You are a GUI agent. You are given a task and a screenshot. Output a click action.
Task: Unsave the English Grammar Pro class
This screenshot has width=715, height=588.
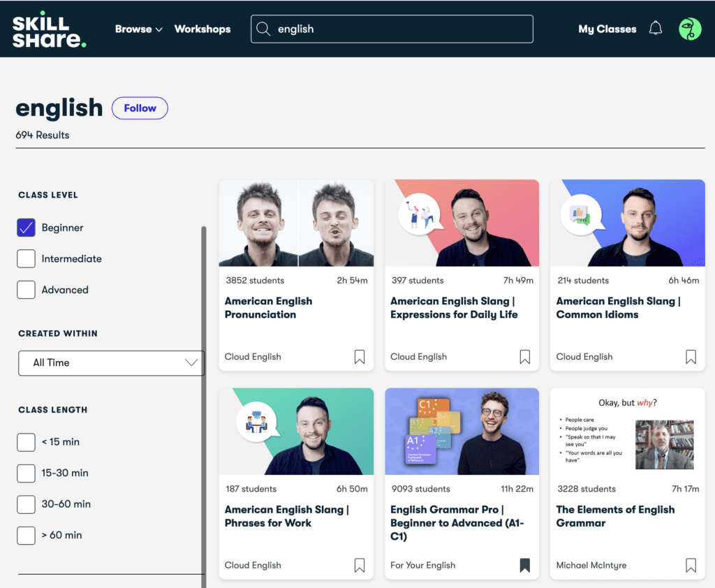(x=524, y=565)
